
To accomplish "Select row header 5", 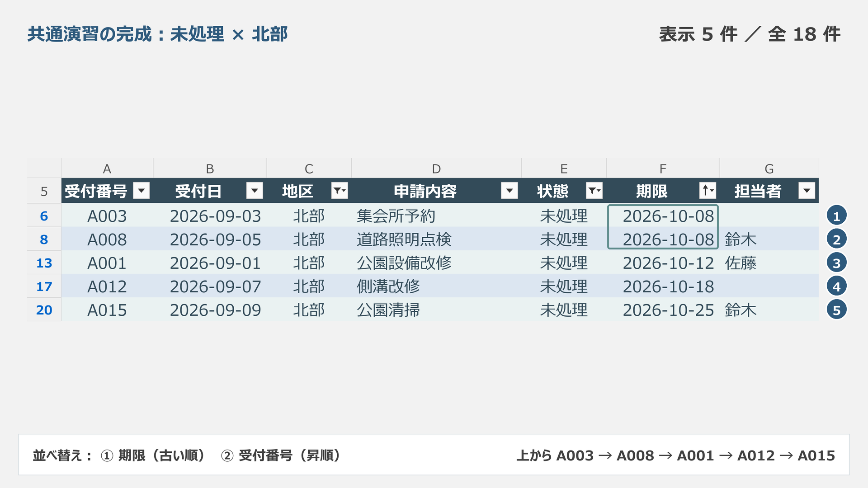I will (x=44, y=191).
